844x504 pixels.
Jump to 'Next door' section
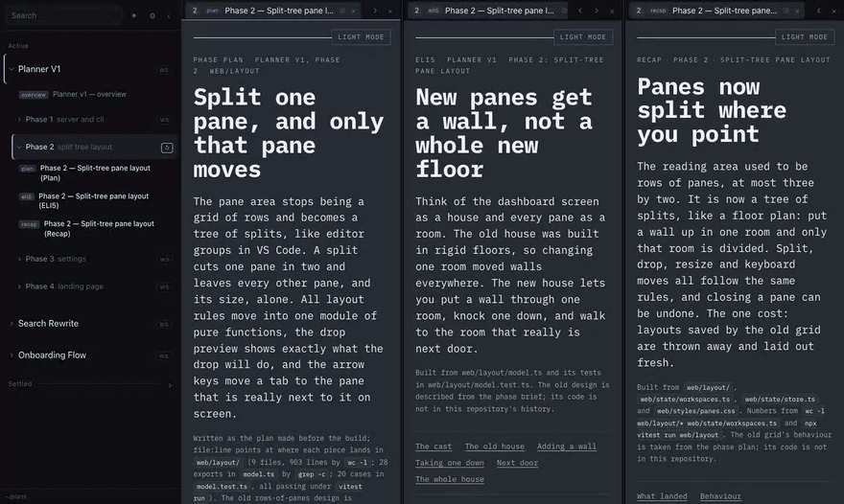point(517,463)
